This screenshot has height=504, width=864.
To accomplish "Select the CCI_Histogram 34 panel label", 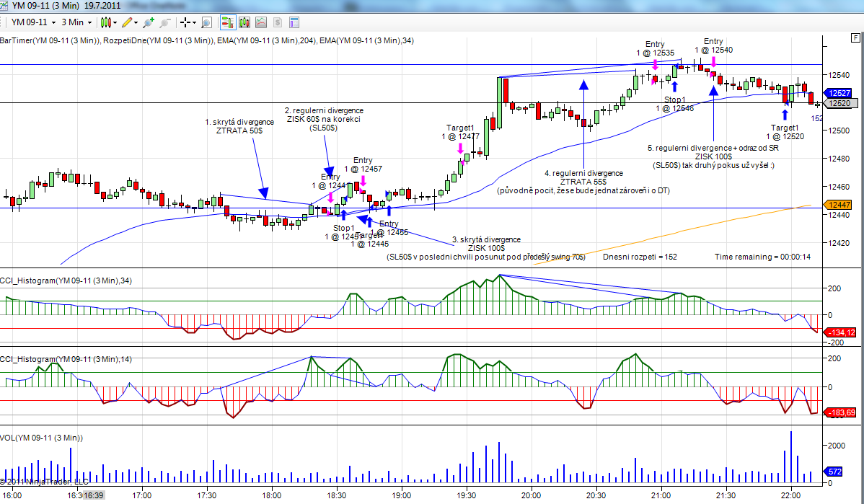I will pos(66,280).
